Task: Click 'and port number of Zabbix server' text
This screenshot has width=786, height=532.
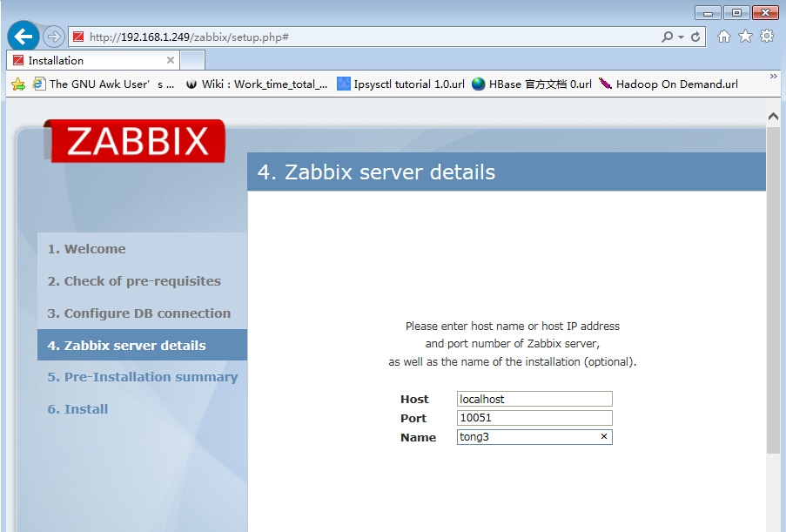Action: [x=513, y=343]
